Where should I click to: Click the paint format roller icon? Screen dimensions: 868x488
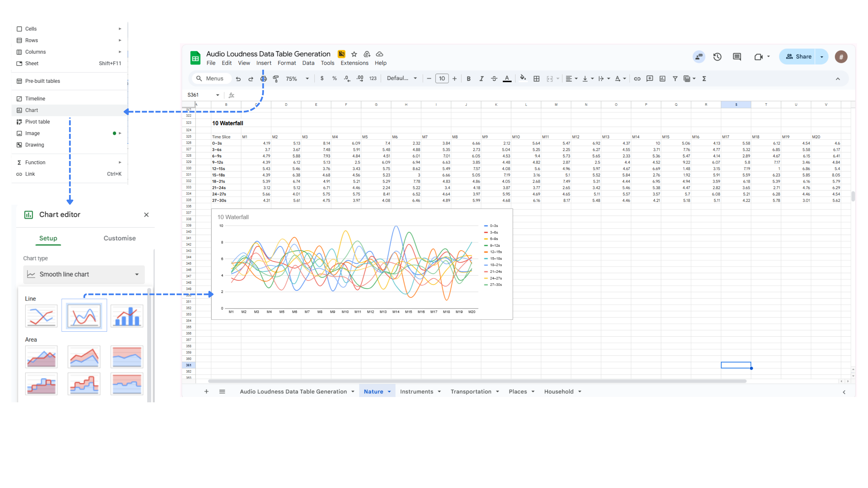pos(276,79)
